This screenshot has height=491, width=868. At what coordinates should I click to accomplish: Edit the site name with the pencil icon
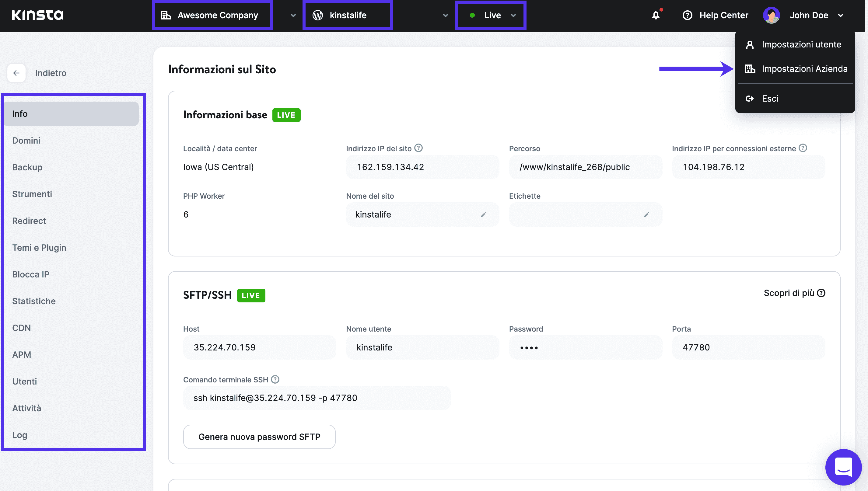(x=484, y=214)
